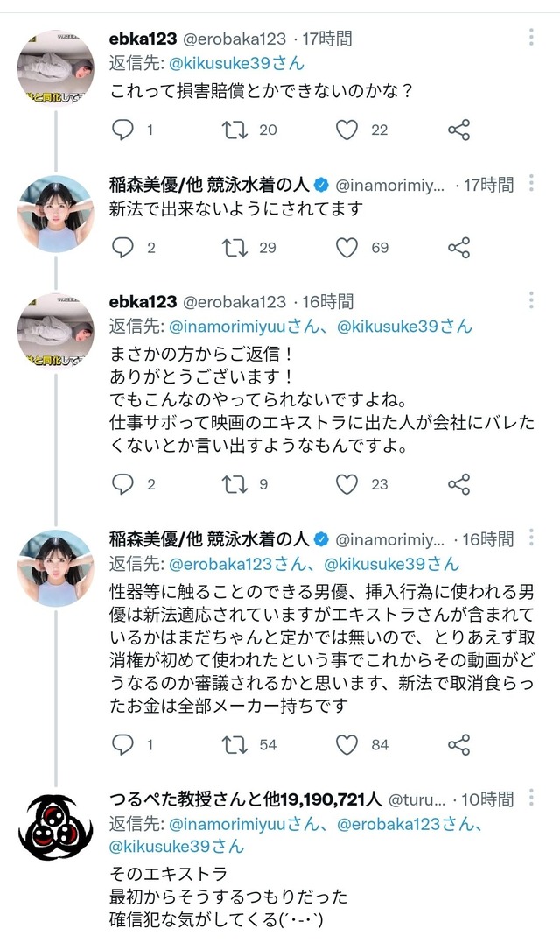Reply to ebka123's first tweet about 損害賠償

click(124, 130)
